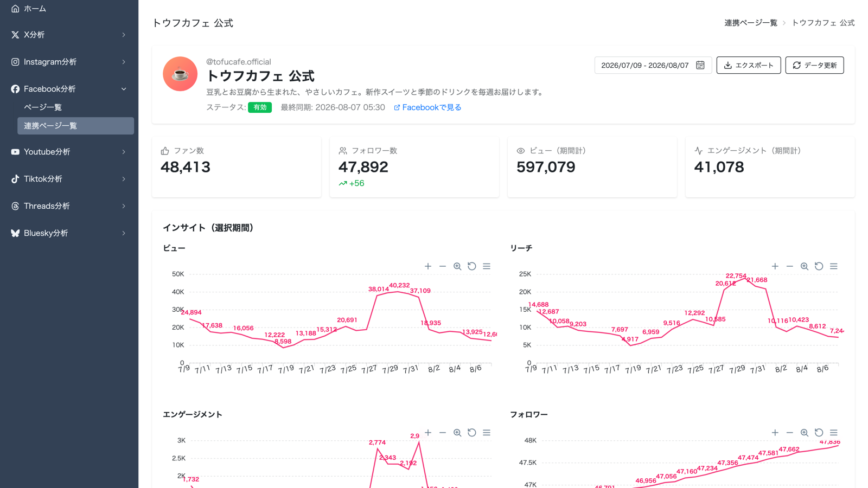This screenshot has width=868, height=488.
Task: Expand the Tiktok分析 menu chevron
Action: 124,179
